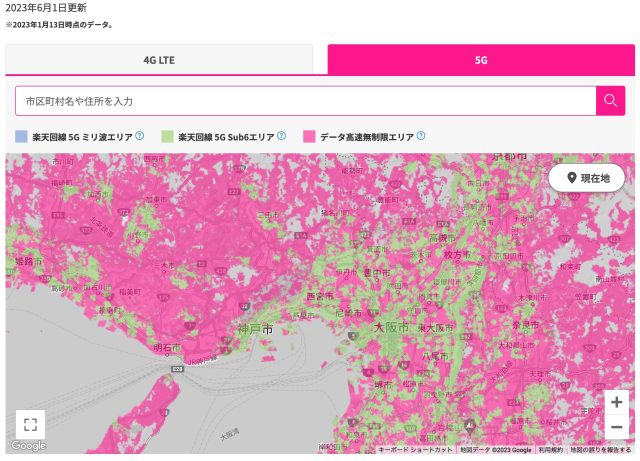Select the 5G tab
Viewport: 640px width, 461px height.
click(x=480, y=60)
